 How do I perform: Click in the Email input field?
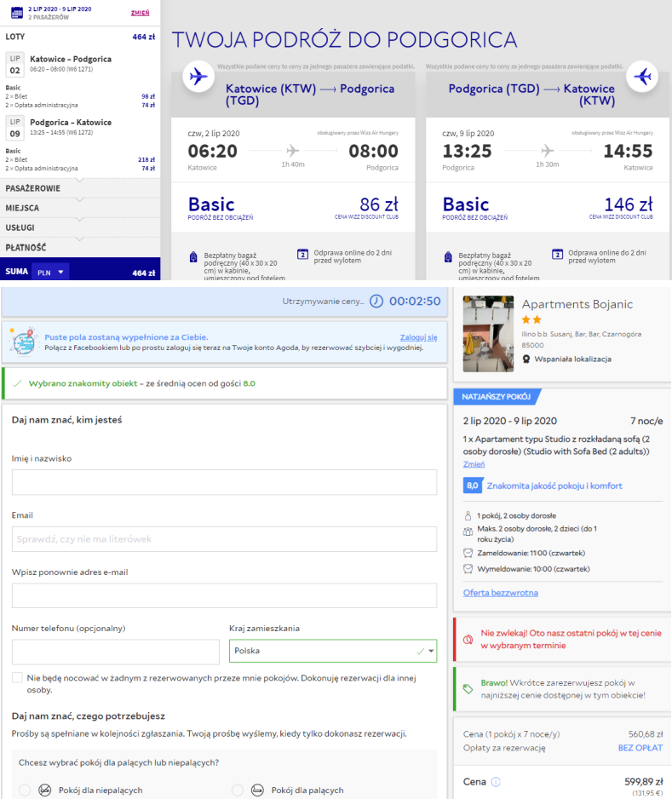coord(224,539)
